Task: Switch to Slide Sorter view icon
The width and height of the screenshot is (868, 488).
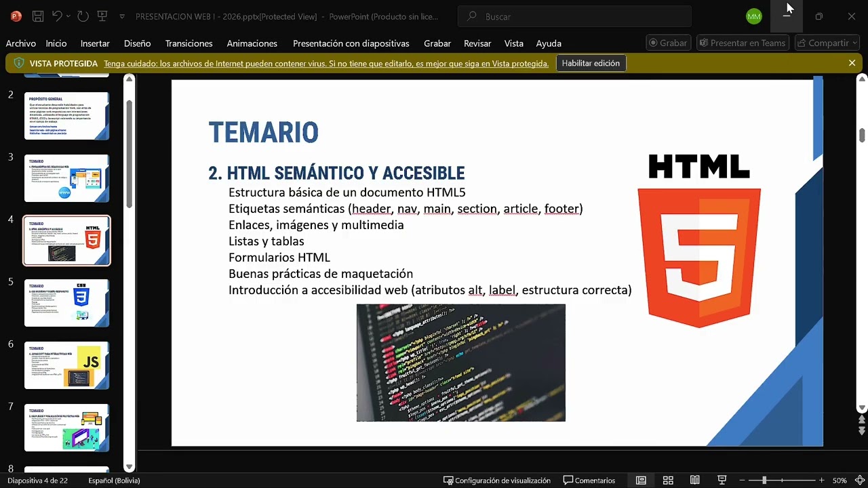Action: (668, 481)
